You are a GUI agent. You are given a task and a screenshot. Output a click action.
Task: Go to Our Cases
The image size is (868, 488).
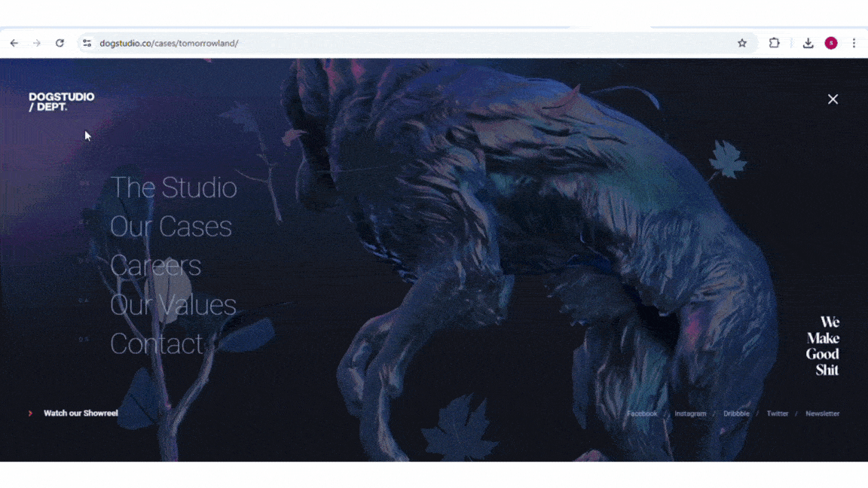click(x=171, y=227)
